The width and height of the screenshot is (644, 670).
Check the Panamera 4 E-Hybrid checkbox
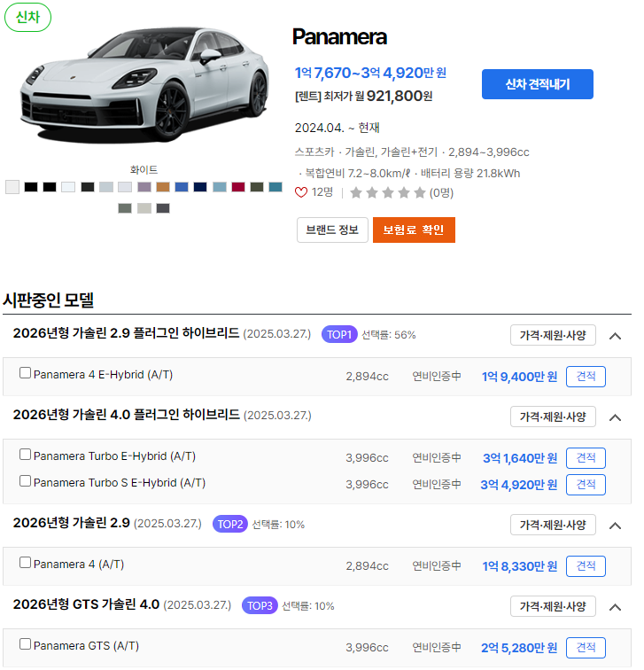25,373
